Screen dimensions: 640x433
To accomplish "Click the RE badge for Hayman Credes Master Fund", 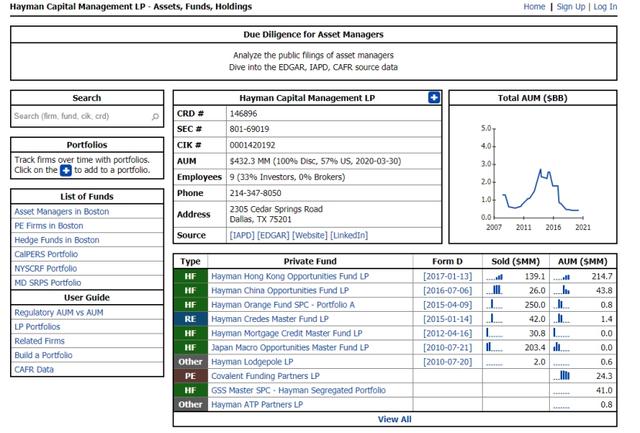I will [x=191, y=319].
